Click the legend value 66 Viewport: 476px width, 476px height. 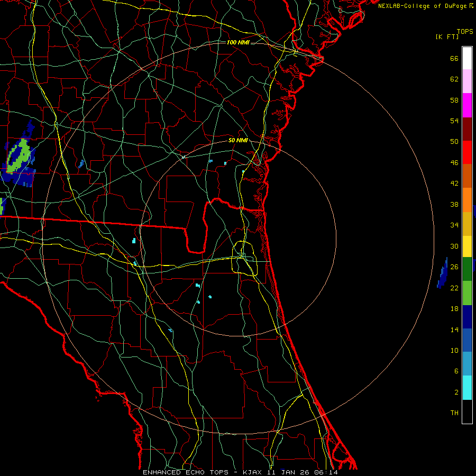point(454,58)
